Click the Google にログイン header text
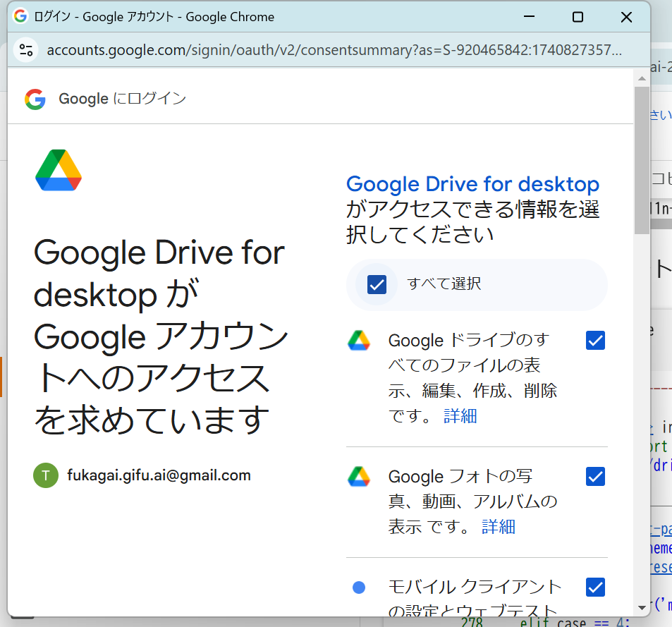The width and height of the screenshot is (672, 627). coord(123,99)
